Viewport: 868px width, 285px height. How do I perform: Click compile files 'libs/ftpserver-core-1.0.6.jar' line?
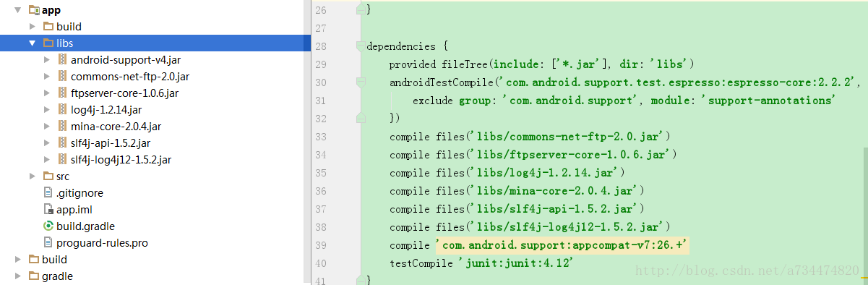(533, 154)
